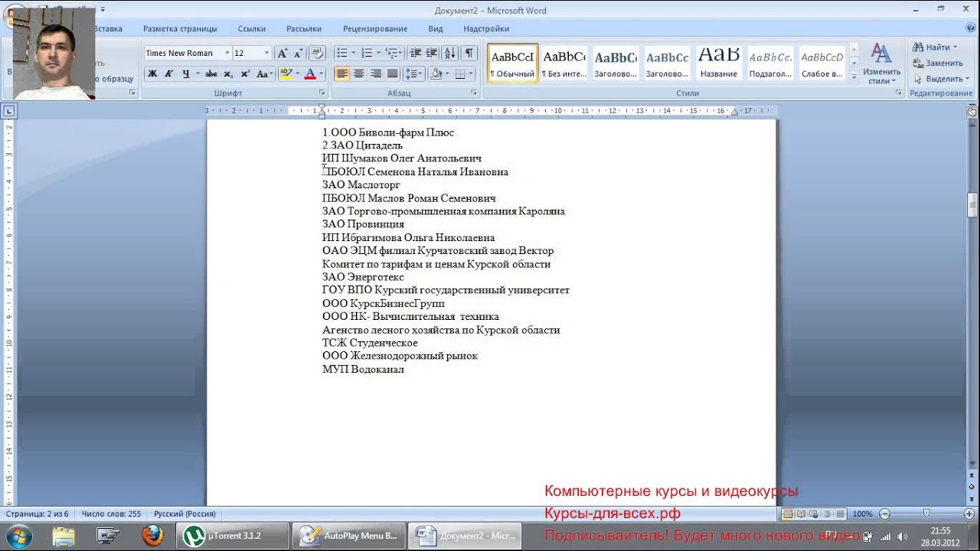
Task: Click the Найти button
Action: [934, 47]
